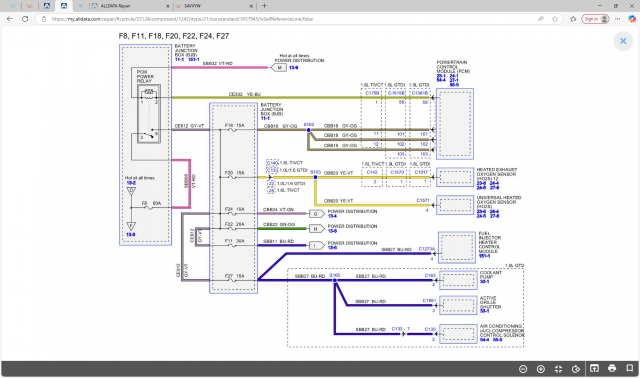Viewport: 640px width, 378px height.
Task: Click connector C142 label
Action: pos(372,172)
